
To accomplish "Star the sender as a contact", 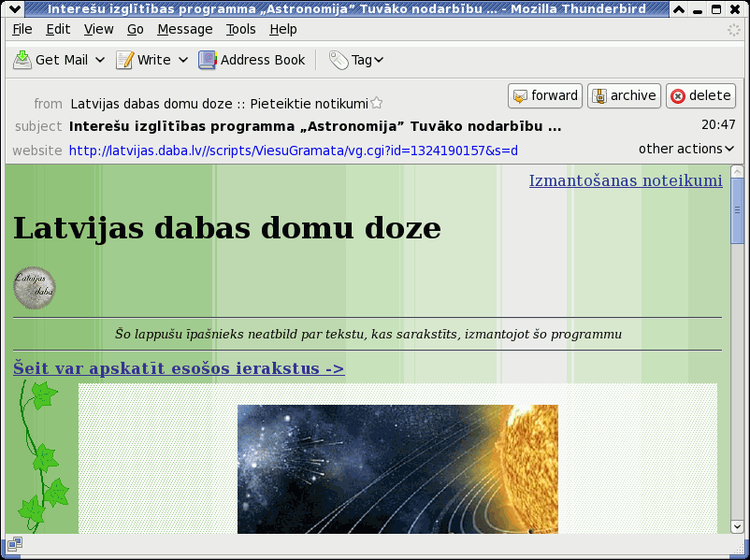I will pyautogui.click(x=377, y=103).
